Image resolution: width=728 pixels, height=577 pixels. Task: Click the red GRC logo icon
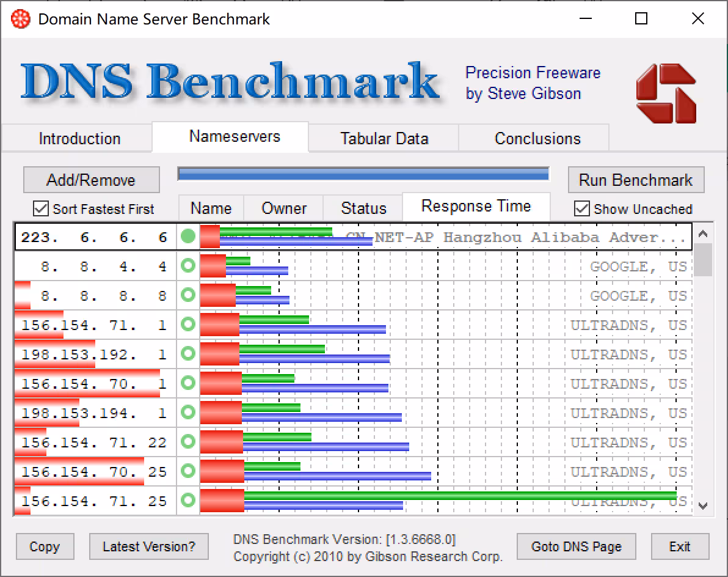point(666,94)
